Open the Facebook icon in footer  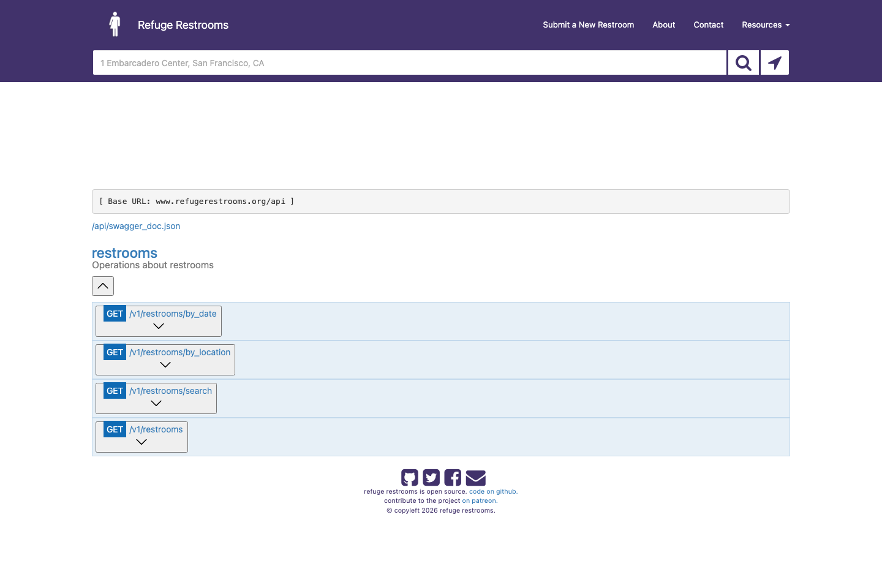453,478
